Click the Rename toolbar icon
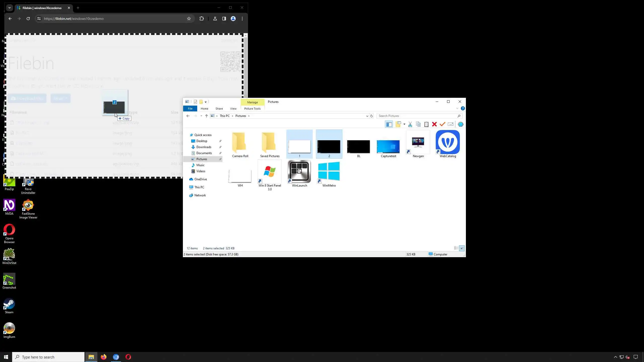 tap(451, 124)
